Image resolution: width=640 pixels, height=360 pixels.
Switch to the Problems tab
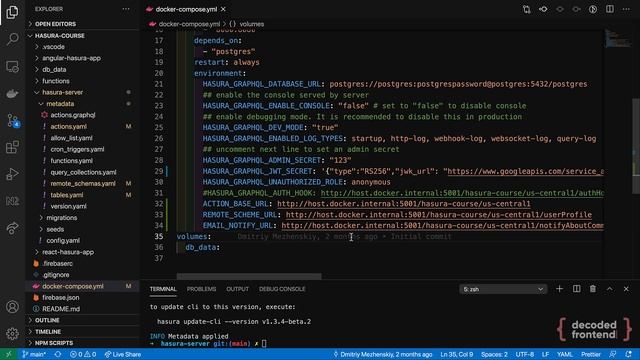[201, 289]
